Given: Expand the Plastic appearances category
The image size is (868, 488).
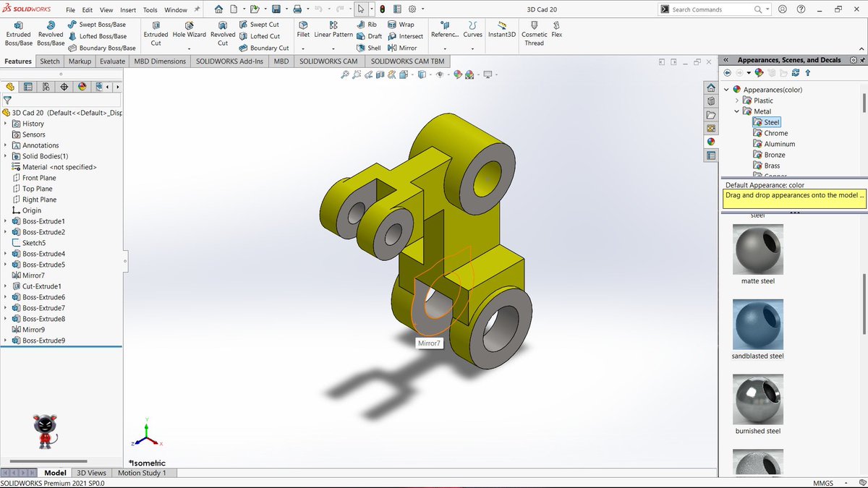Looking at the screenshot, I should 737,100.
